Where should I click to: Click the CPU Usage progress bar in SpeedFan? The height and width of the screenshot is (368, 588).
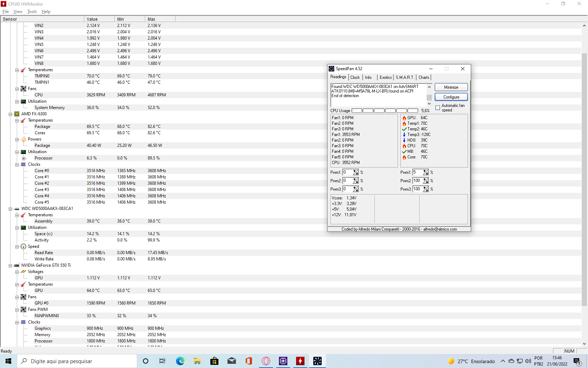tap(385, 111)
